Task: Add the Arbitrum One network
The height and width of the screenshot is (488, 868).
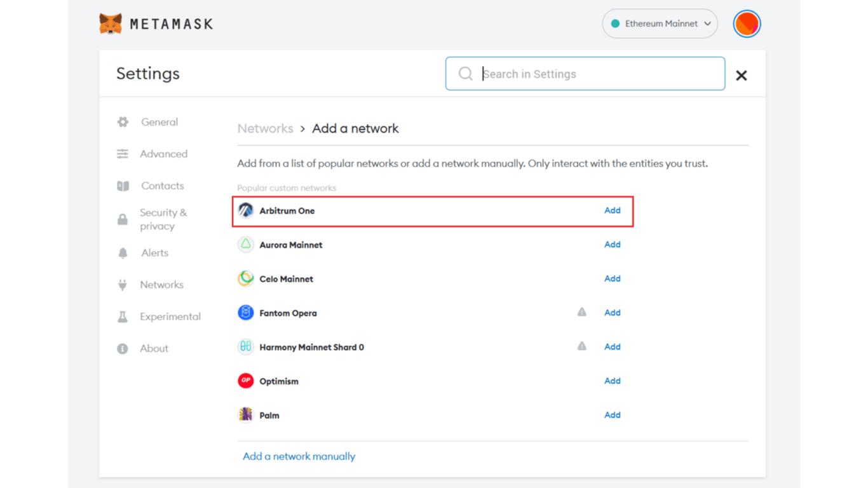Action: click(612, 210)
